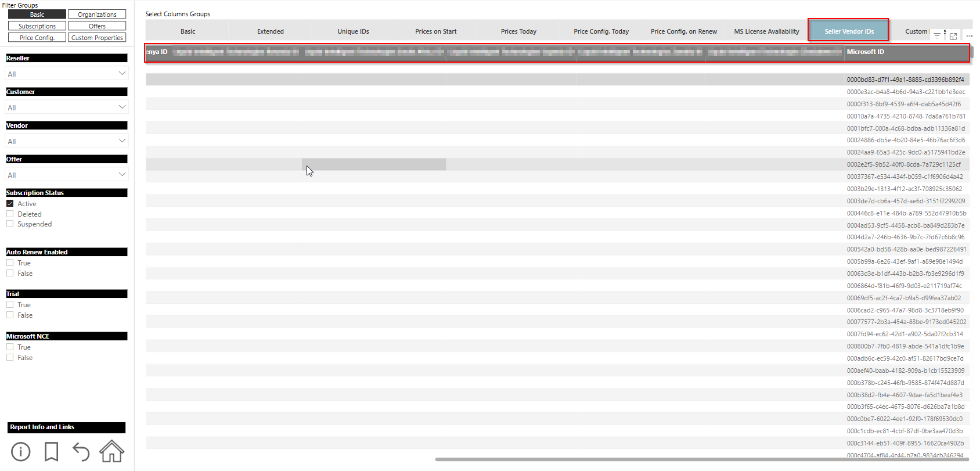Viewport: 980px width, 471px height.
Task: Check True under the Trial filter
Action: pos(10,305)
